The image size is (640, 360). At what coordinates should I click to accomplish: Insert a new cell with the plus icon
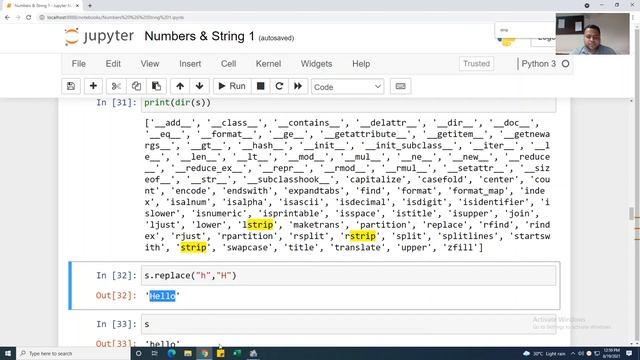93,86
